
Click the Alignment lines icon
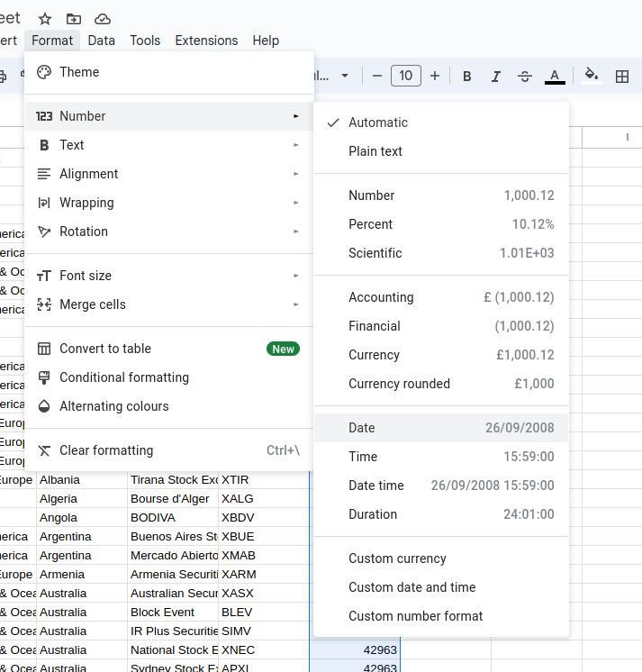(44, 174)
